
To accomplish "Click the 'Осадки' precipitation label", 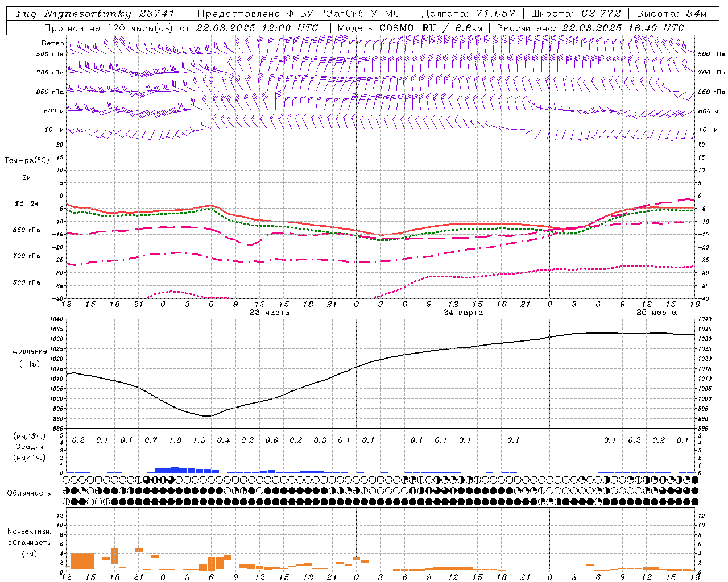I will pos(29,447).
